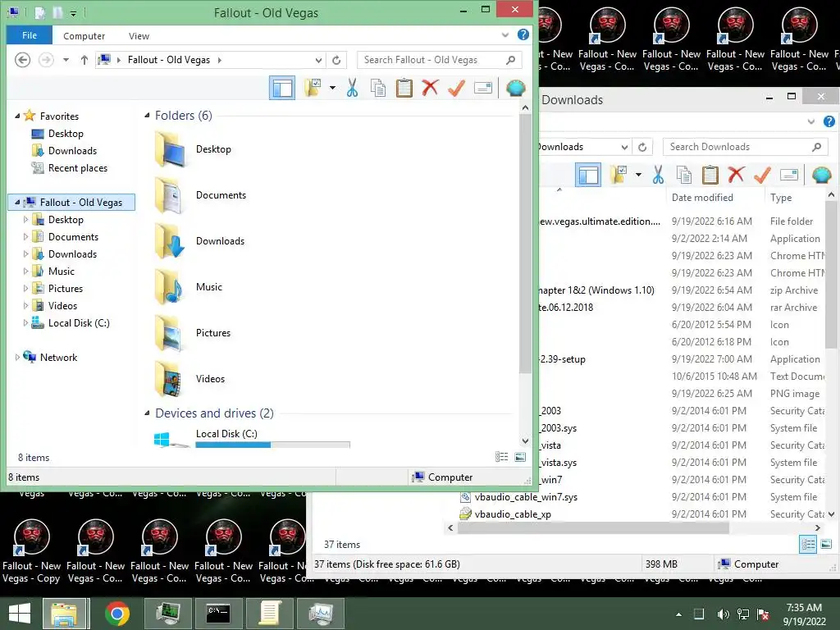Collapse the Devices and drives (2) group
The width and height of the screenshot is (840, 630).
click(x=147, y=413)
